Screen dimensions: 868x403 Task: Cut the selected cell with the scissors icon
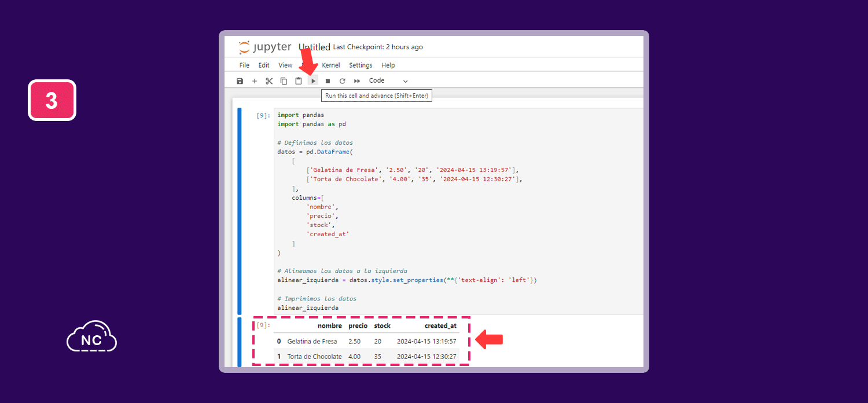click(269, 81)
